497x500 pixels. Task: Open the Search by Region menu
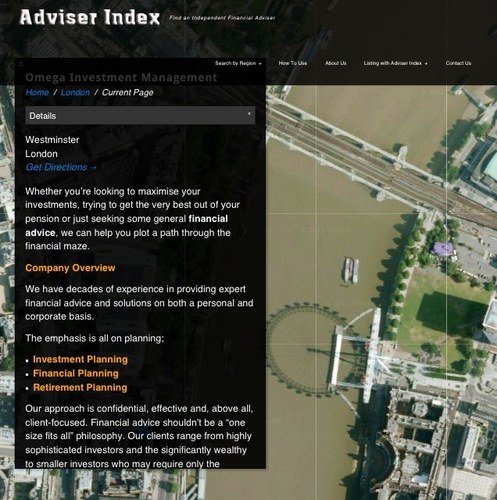(238, 63)
